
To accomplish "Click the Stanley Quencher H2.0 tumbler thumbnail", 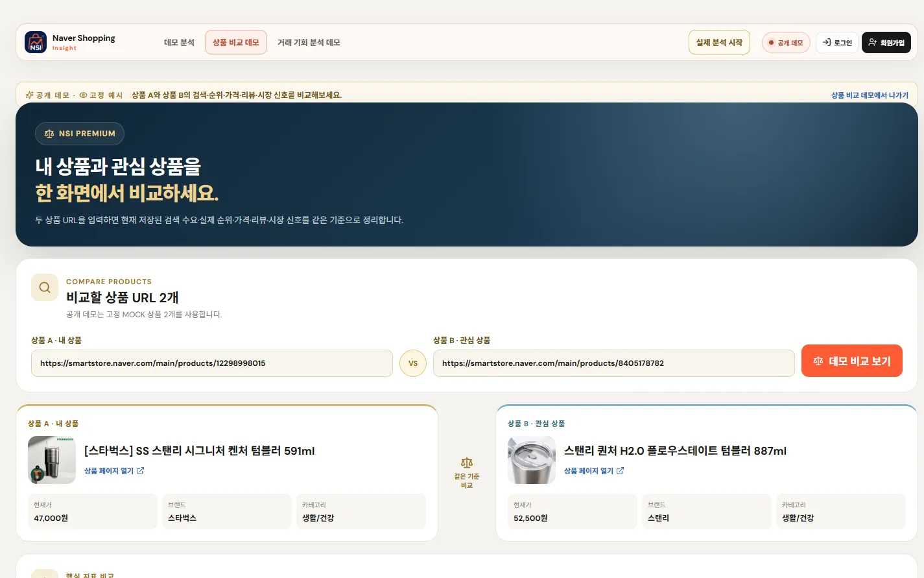I will (532, 460).
